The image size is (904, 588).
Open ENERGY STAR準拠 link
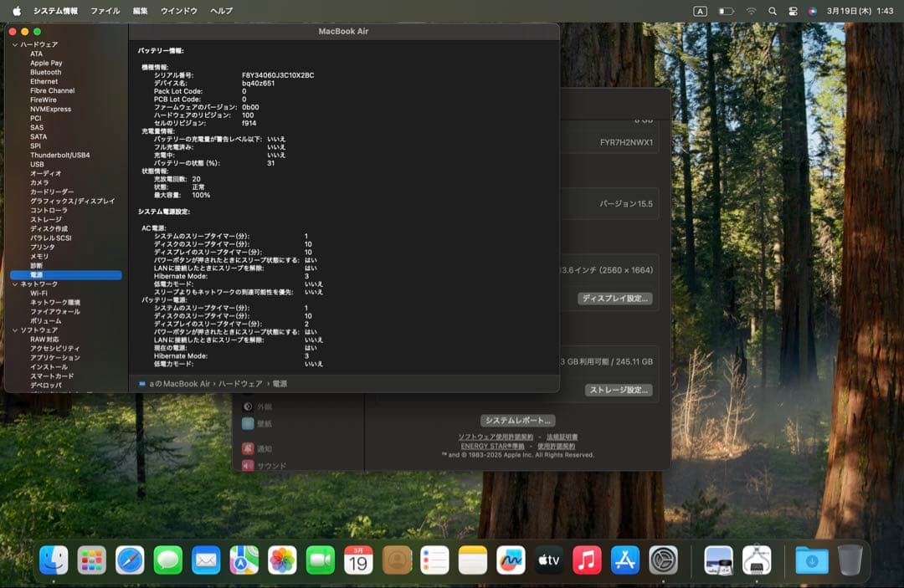tap(492, 447)
